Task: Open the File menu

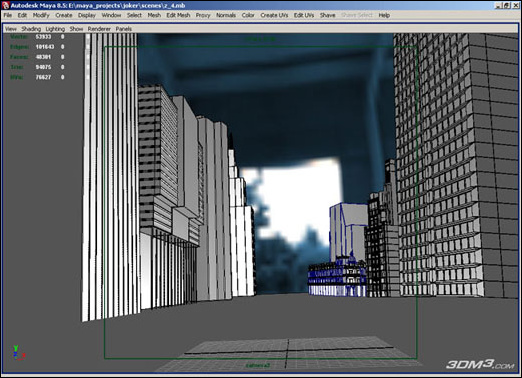Action: click(x=8, y=15)
